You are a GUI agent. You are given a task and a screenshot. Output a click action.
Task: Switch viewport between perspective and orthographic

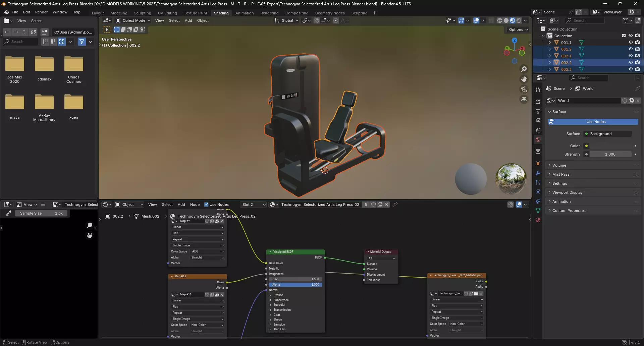point(524,99)
